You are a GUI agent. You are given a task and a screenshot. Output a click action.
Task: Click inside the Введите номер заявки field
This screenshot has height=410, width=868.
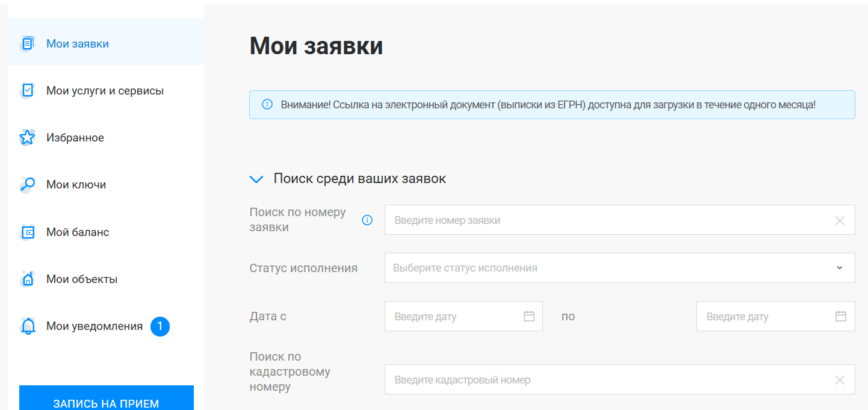coord(602,220)
